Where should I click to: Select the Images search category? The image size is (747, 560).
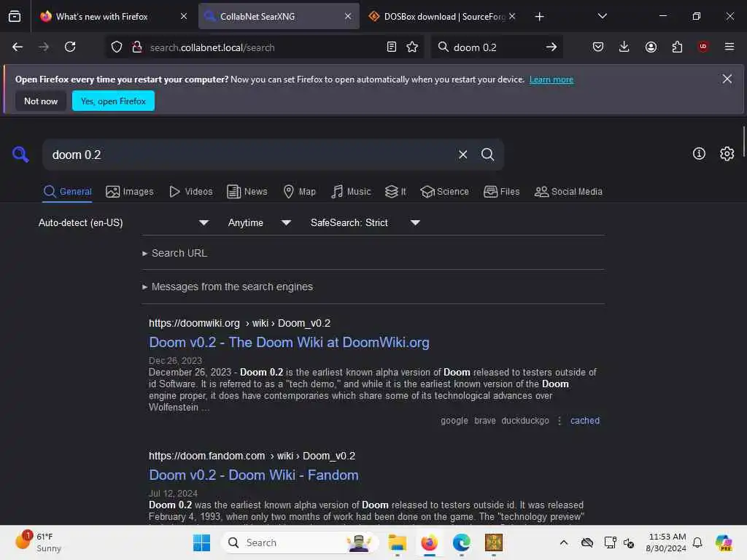tap(130, 192)
